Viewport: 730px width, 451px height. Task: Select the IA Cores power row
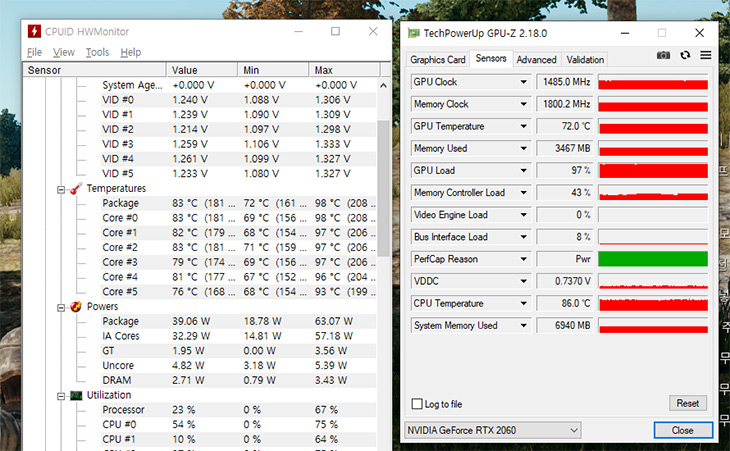(x=238, y=336)
